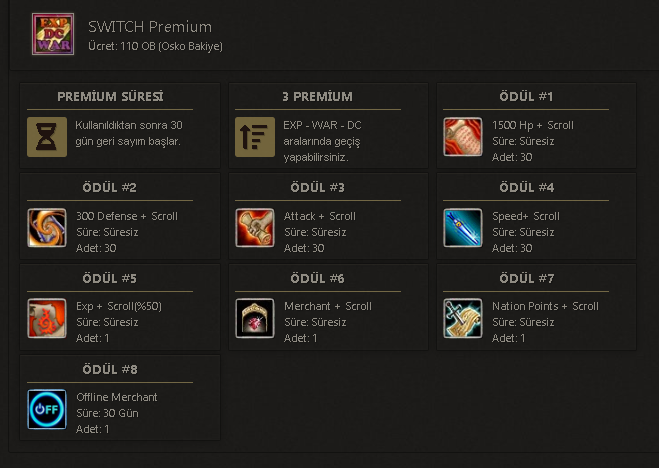The width and height of the screenshot is (659, 468).
Task: Select the Exp + Scroll(%50) icon
Action: click(x=47, y=319)
